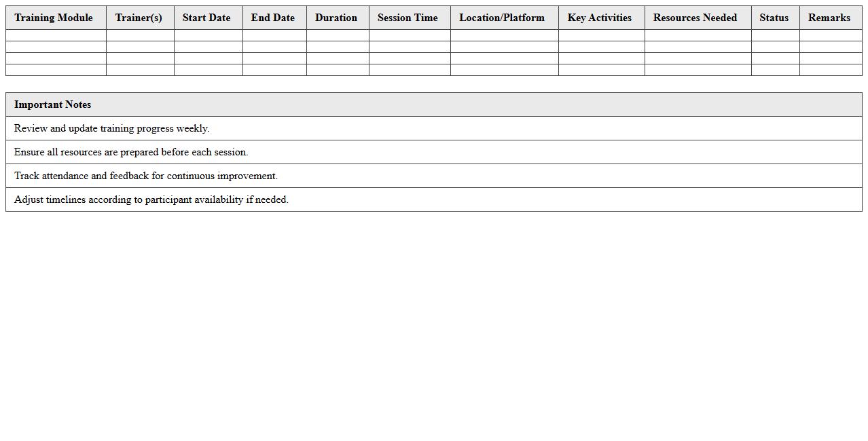Select the Resources Needed header cell
868x441 pixels.
(695, 18)
